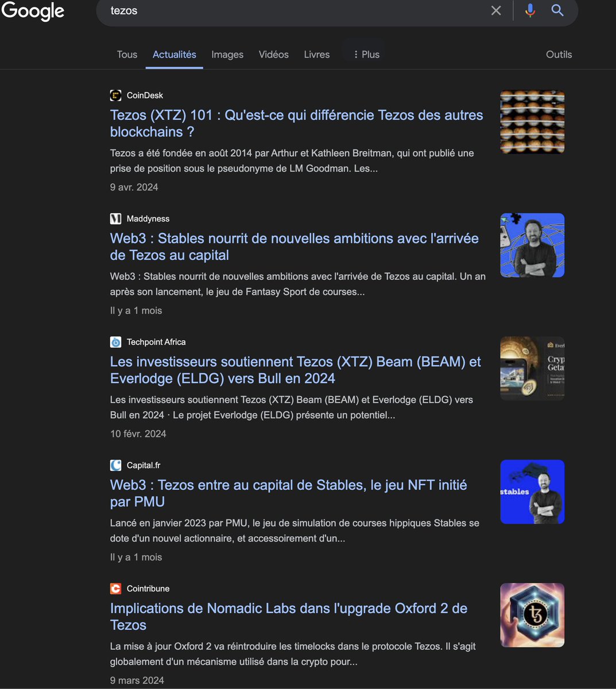Image resolution: width=616 pixels, height=689 pixels.
Task: Click the CoinDesk article thumbnail
Action: [532, 122]
